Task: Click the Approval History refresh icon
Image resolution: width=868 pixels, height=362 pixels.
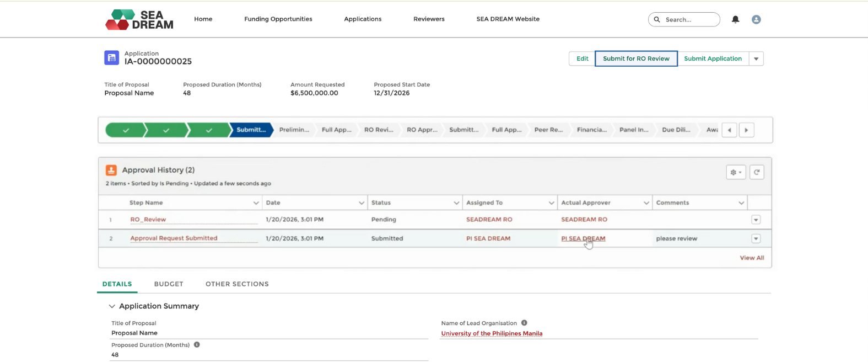Action: [x=757, y=172]
